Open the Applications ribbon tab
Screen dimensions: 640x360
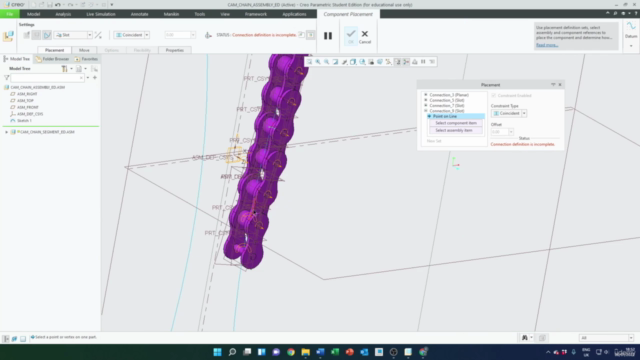click(x=294, y=14)
